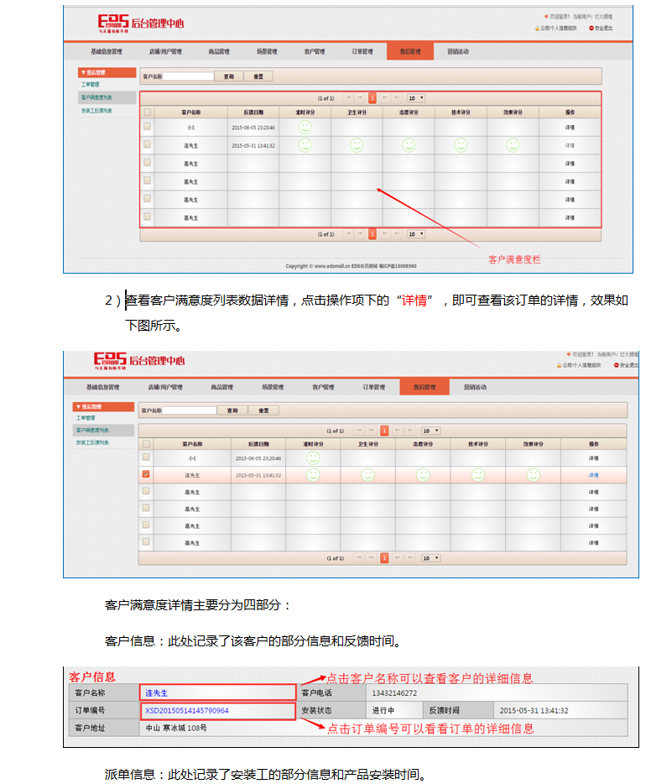Tick the select-all header checkbox in upper screenshot

pos(148,112)
